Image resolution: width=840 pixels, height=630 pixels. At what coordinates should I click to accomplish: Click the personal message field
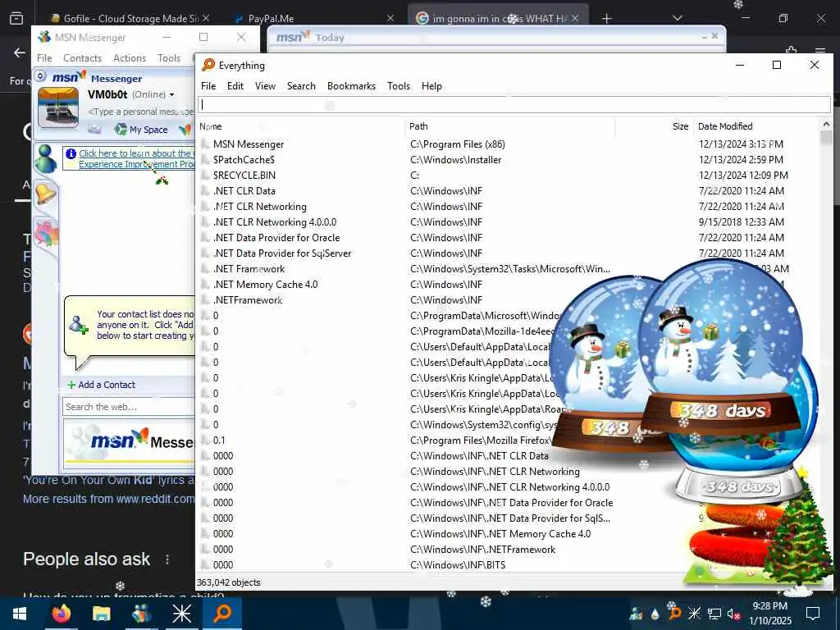pos(140,112)
